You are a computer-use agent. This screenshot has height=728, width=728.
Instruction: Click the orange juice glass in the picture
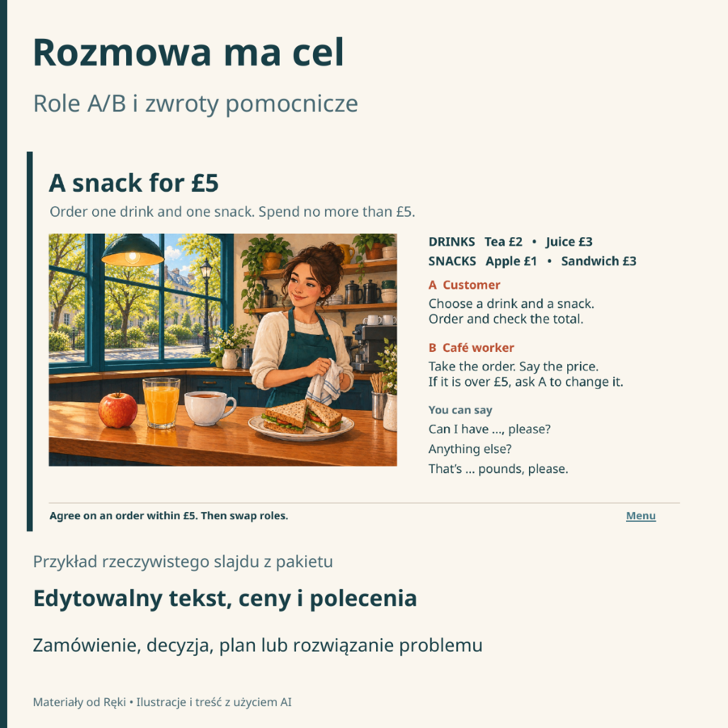click(x=161, y=403)
